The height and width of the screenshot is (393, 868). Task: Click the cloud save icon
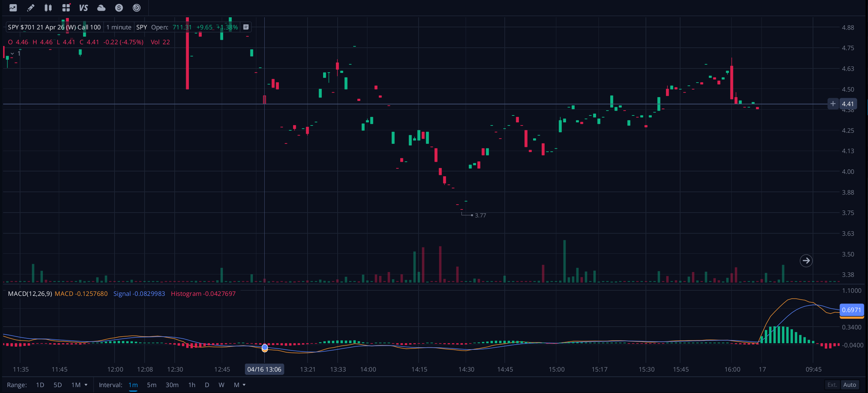[x=101, y=8]
